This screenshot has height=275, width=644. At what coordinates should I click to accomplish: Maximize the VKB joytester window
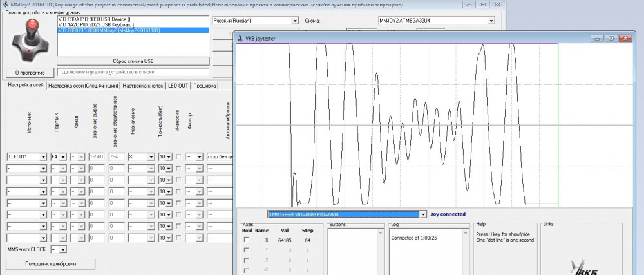tap(611, 38)
